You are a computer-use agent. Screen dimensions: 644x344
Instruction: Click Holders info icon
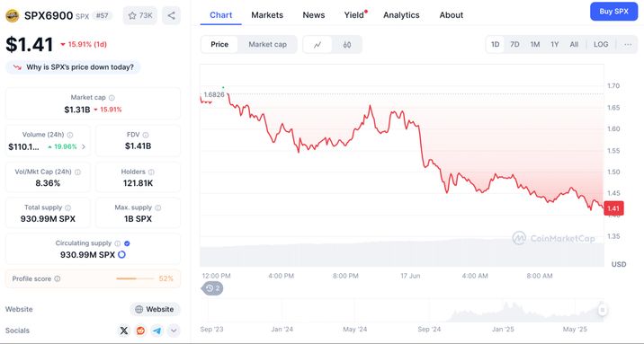tap(151, 172)
